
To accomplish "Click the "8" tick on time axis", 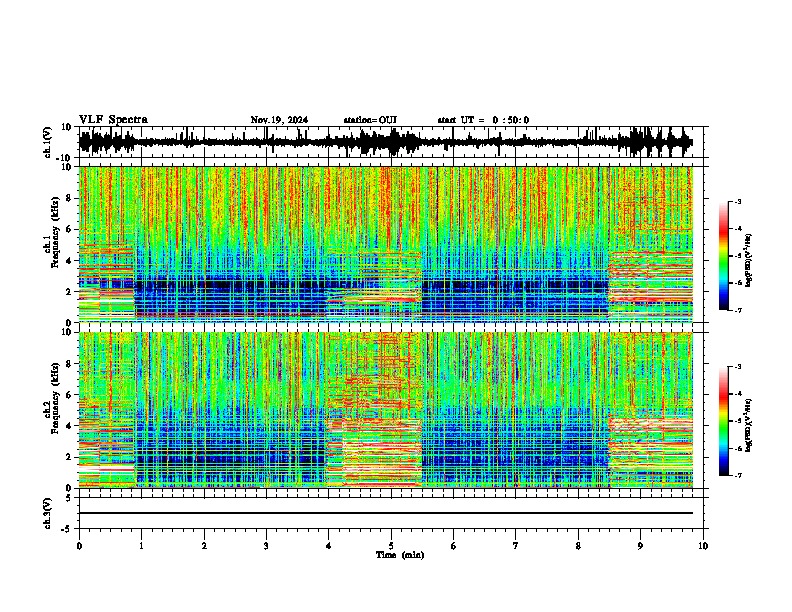I will (x=578, y=546).
